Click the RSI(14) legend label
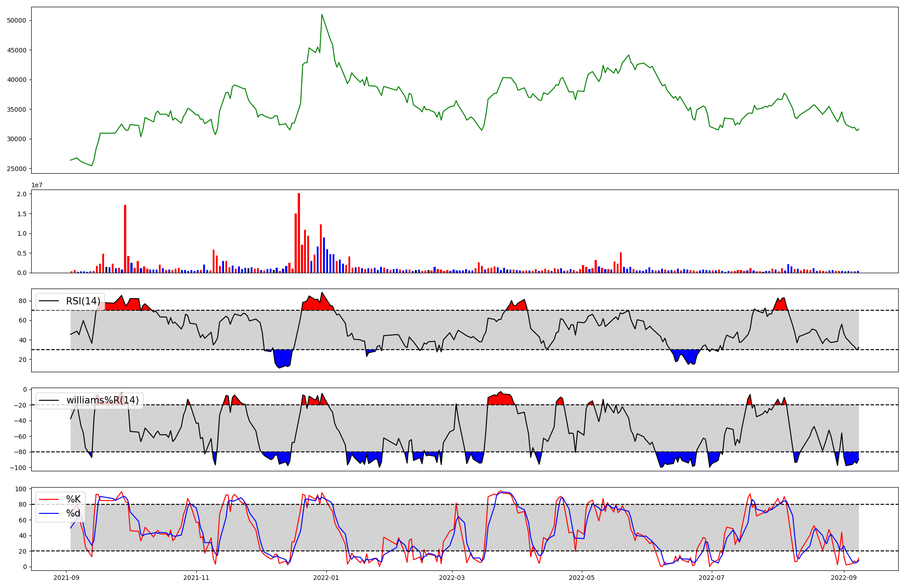Image resolution: width=905 pixels, height=588 pixels. [83, 301]
